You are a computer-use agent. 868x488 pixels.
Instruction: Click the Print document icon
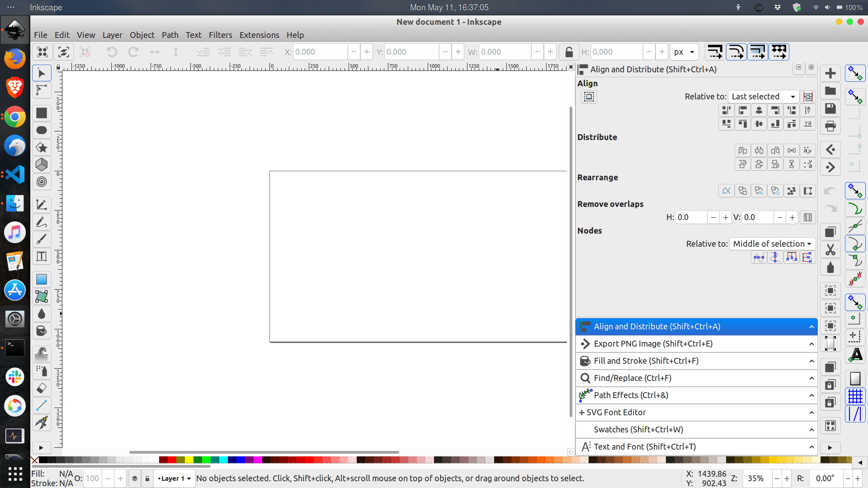coord(830,126)
